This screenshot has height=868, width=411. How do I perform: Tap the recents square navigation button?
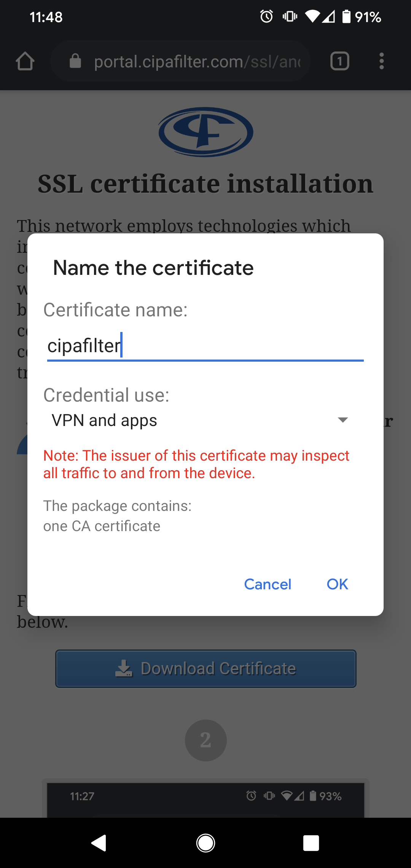coord(311,842)
